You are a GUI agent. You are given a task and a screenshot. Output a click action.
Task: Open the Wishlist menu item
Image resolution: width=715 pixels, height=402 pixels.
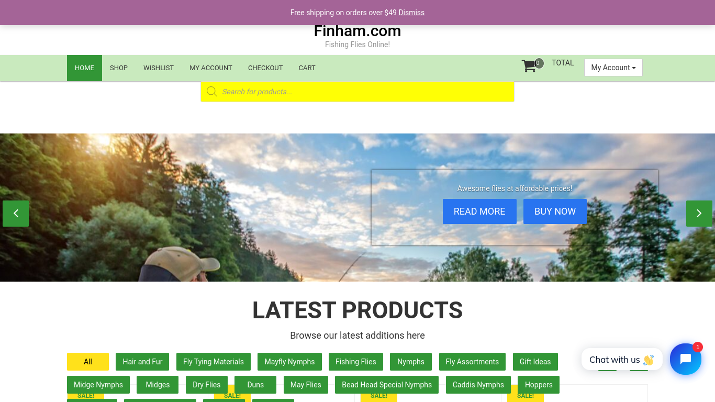[158, 68]
